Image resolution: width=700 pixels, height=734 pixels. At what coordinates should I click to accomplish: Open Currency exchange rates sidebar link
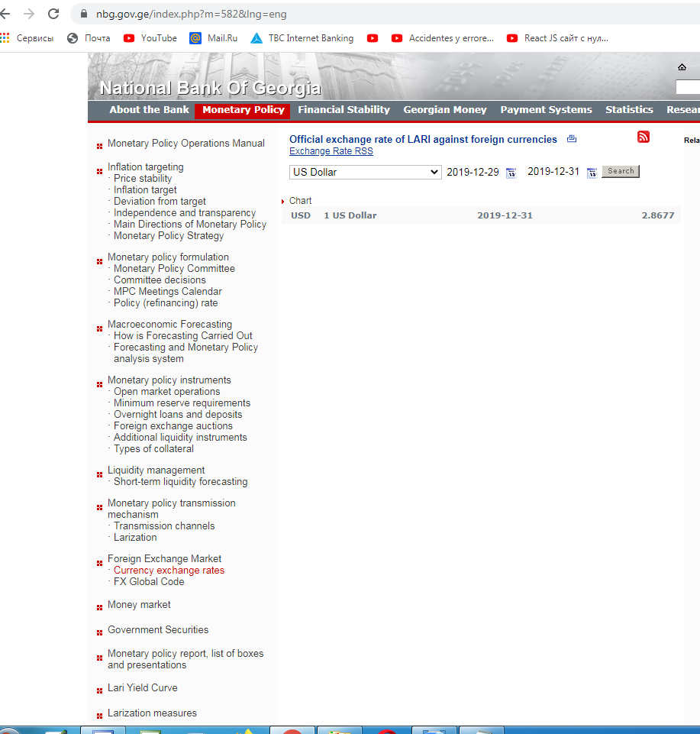[x=169, y=571]
